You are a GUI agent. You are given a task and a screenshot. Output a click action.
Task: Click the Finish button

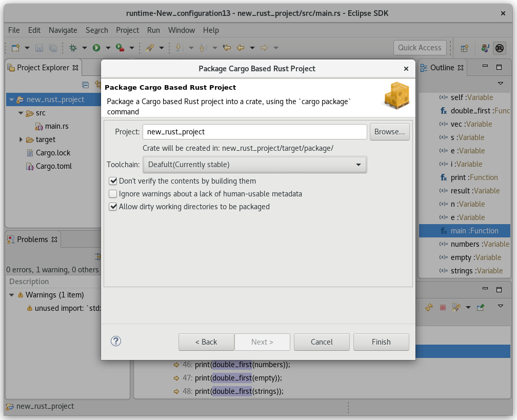(381, 342)
